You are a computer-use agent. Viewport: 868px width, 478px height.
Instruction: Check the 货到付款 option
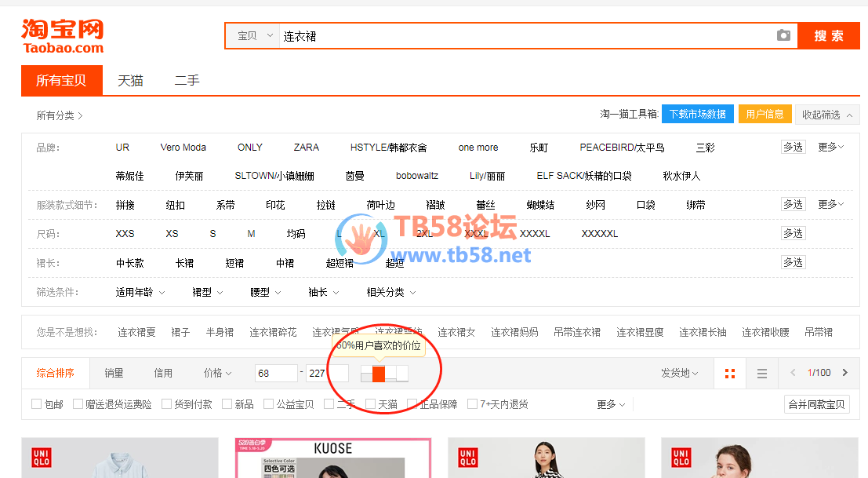pyautogui.click(x=167, y=403)
